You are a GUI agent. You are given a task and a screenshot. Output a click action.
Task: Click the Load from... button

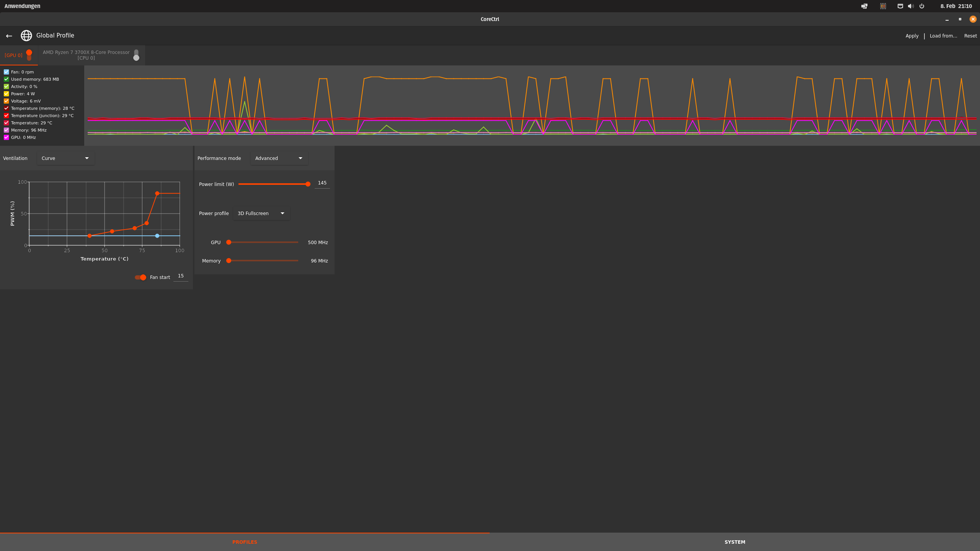click(x=943, y=36)
